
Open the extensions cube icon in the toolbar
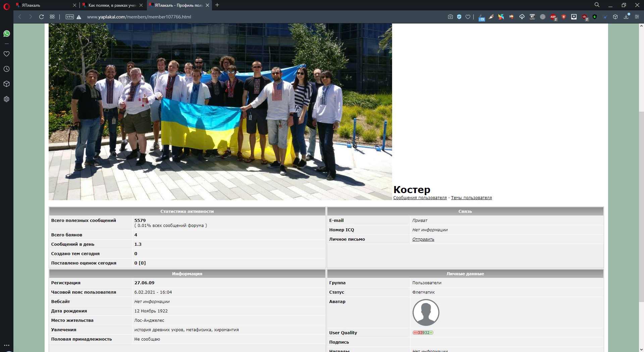pos(615,17)
